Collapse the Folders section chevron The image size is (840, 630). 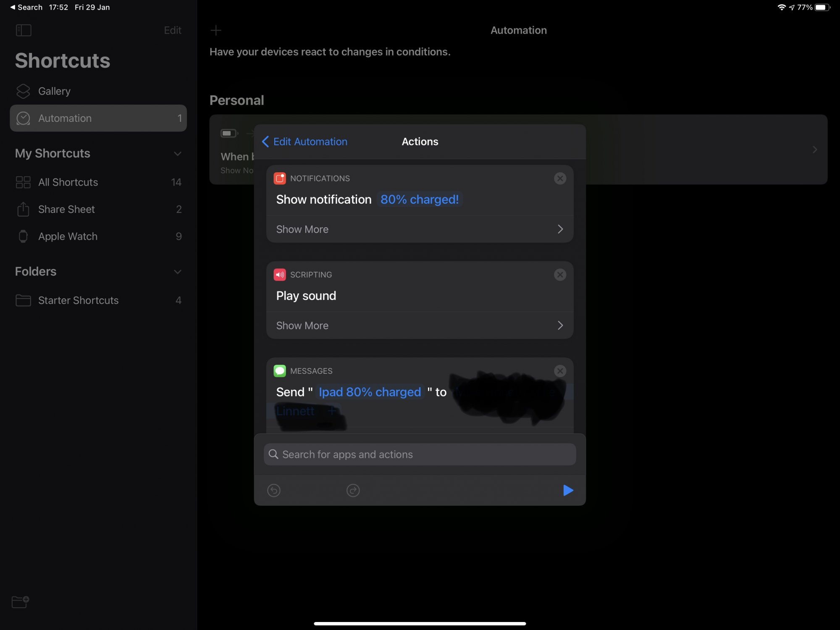point(178,272)
